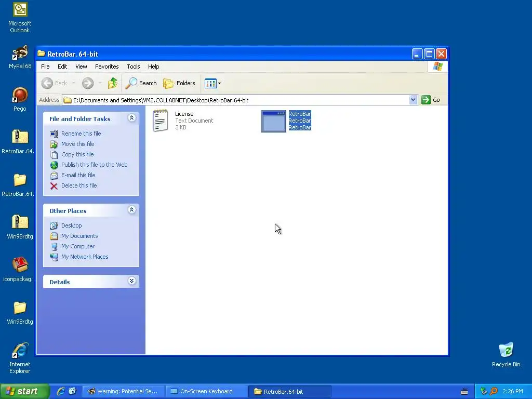Click the orange magnifier tray icon
The width and height of the screenshot is (532, 399).
pos(494,391)
